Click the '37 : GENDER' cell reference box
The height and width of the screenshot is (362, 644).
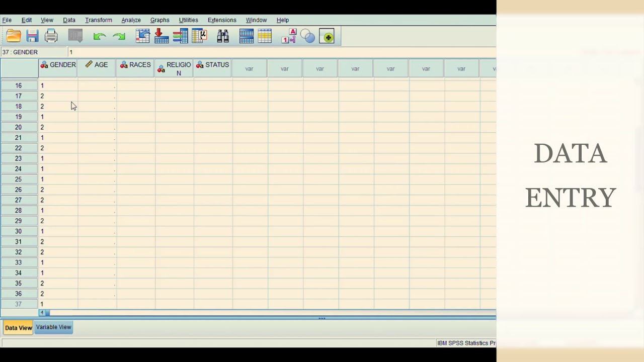click(34, 52)
